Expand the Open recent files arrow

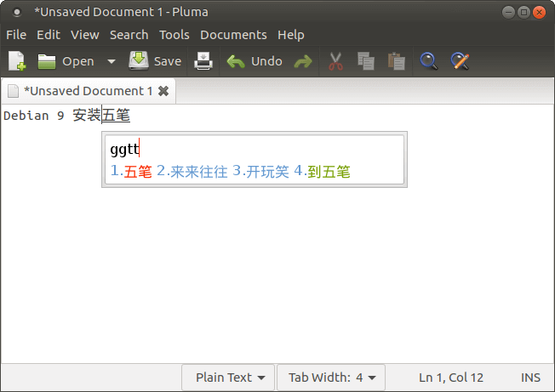point(112,61)
